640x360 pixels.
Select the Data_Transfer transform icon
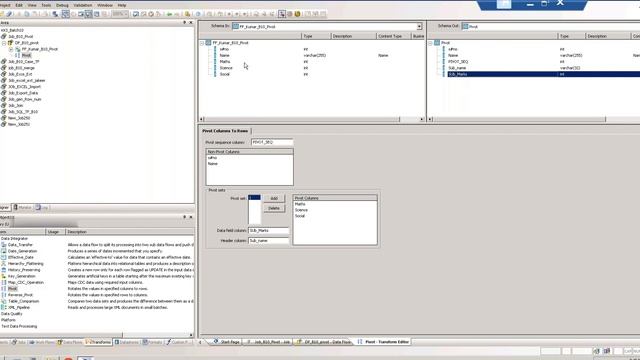point(4,245)
